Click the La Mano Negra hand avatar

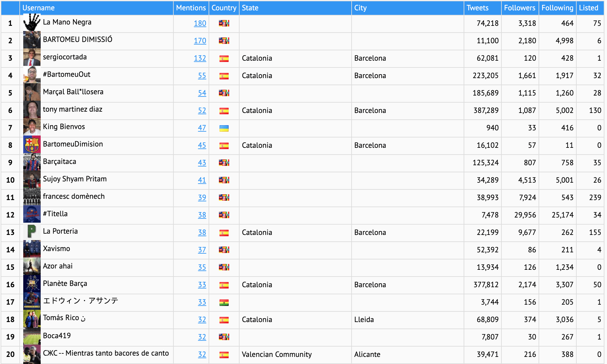point(32,23)
